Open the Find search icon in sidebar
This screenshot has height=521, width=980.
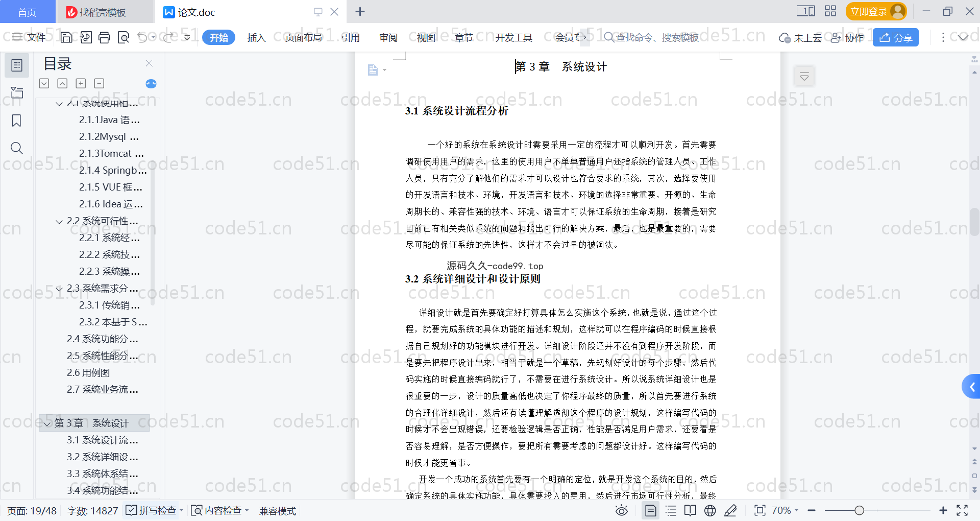click(x=17, y=148)
